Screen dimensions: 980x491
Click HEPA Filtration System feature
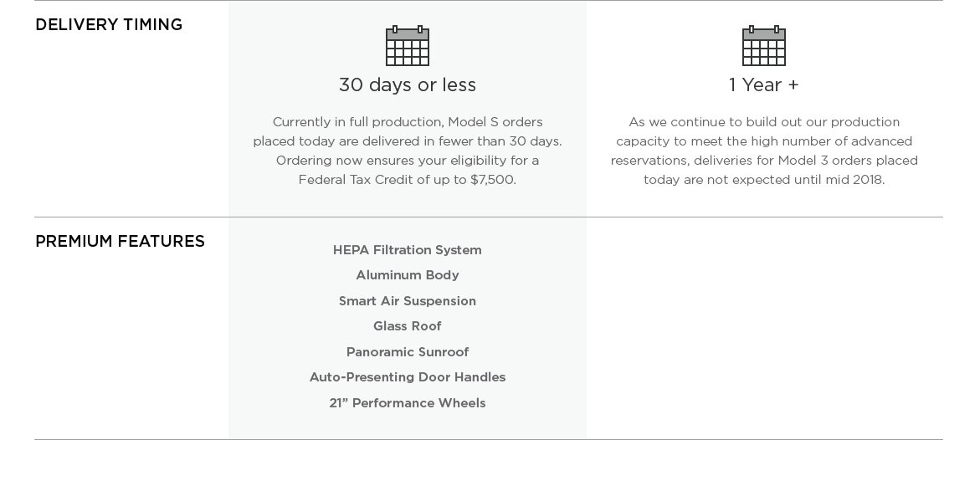click(x=408, y=250)
